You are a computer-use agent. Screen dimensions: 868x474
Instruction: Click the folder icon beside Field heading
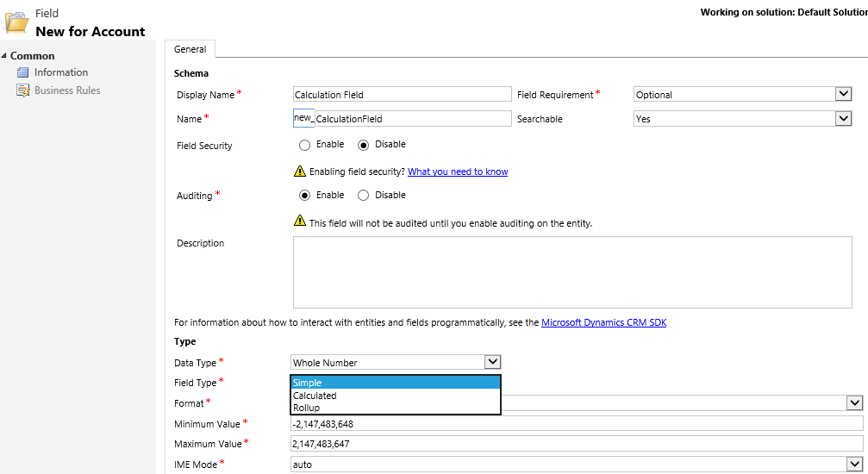(16, 22)
